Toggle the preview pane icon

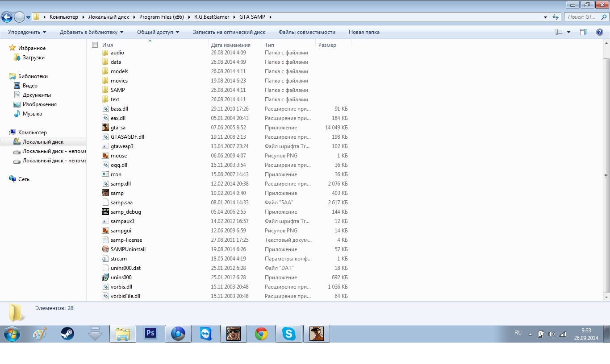point(583,32)
